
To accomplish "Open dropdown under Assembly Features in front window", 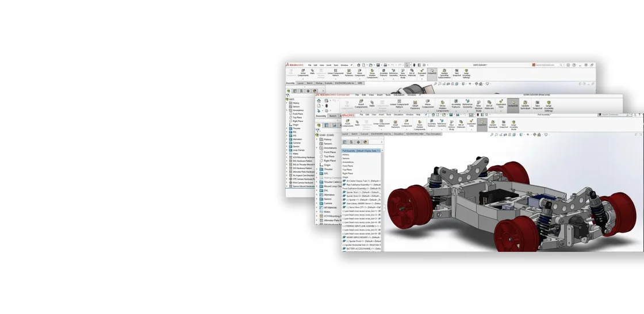I will click(x=431, y=130).
